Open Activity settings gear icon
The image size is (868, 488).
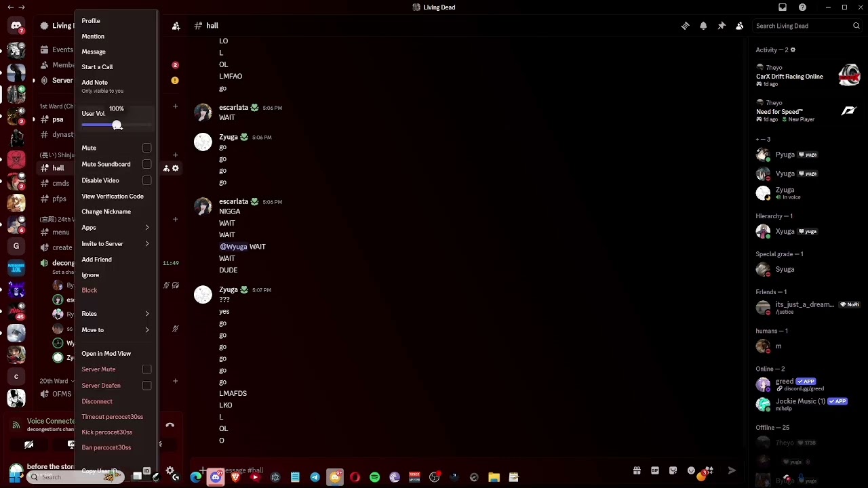point(793,49)
